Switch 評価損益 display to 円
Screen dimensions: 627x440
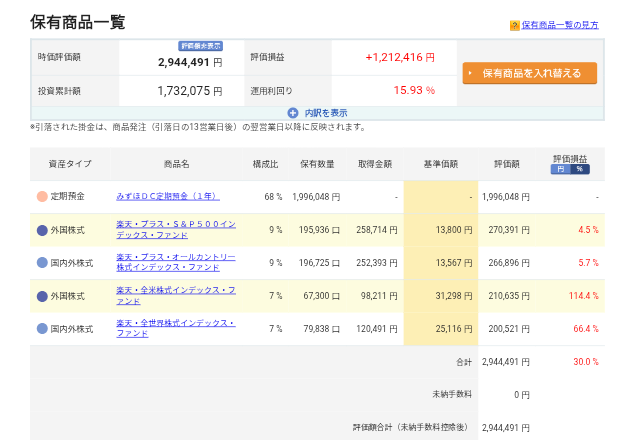click(x=561, y=169)
